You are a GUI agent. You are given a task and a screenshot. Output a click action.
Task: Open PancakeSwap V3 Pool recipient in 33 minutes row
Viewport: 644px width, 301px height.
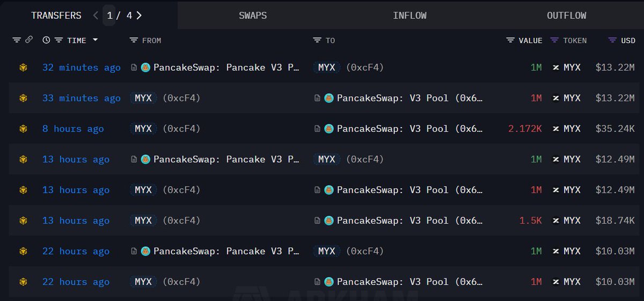(x=410, y=98)
